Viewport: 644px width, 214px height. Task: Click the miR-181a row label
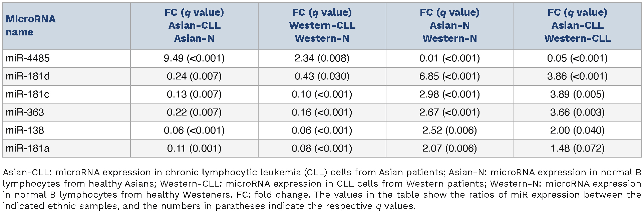28,149
